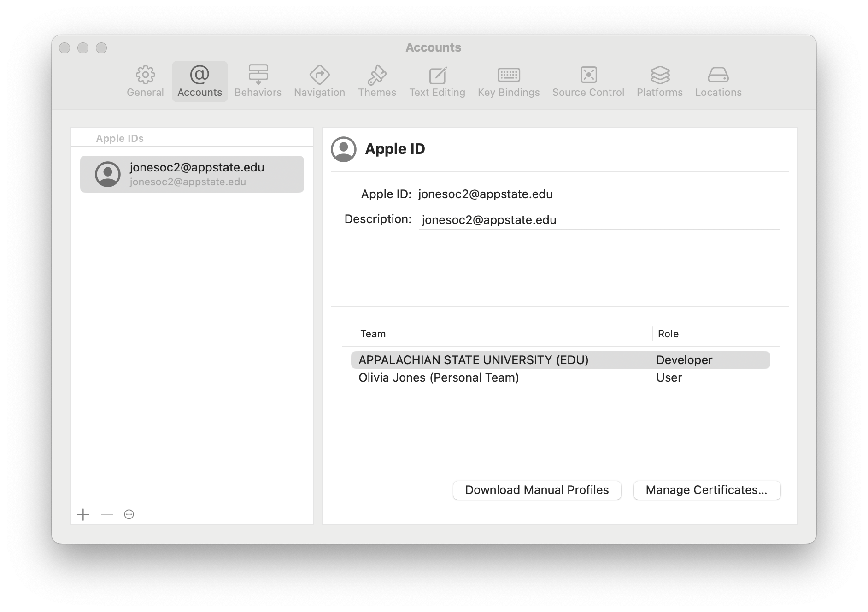Show Source Control preferences
The width and height of the screenshot is (868, 612).
pos(588,81)
